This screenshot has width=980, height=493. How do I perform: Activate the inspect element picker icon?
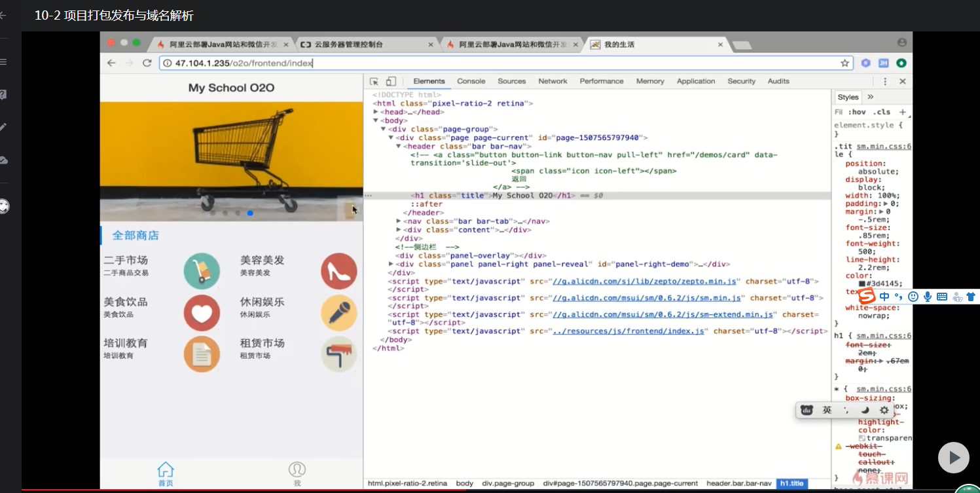374,81
